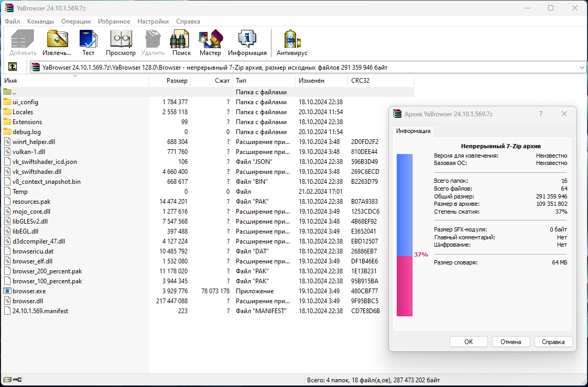
Task: Click the Extract To toolbar icon
Action: (57, 42)
